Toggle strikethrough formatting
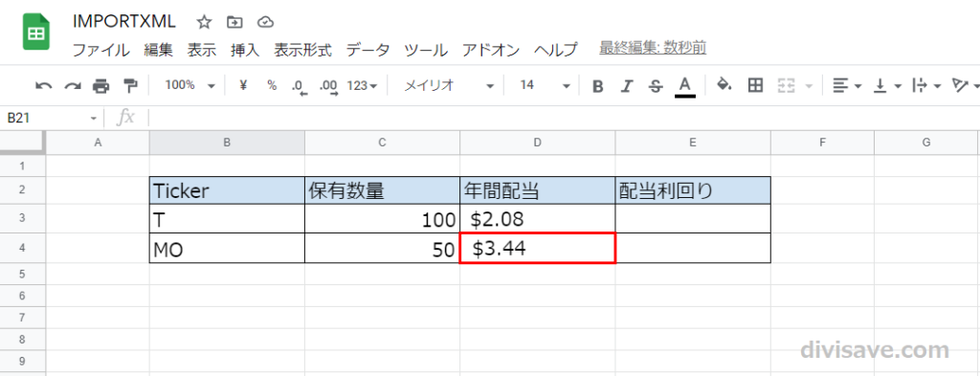Viewport: 980px width, 376px height. [x=656, y=86]
